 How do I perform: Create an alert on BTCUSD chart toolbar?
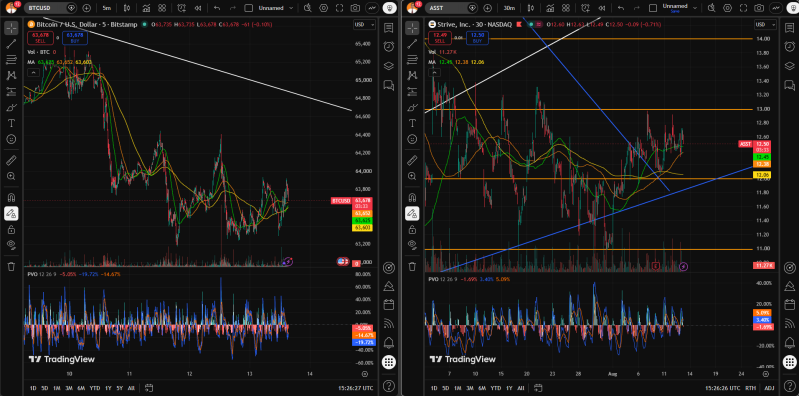tap(181, 8)
